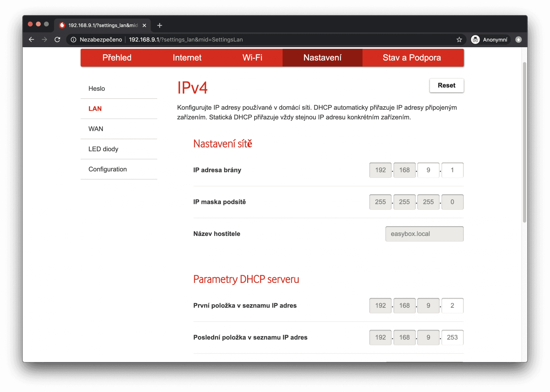Image resolution: width=550 pixels, height=392 pixels.
Task: Click the browser back navigation arrow
Action: tap(31, 40)
